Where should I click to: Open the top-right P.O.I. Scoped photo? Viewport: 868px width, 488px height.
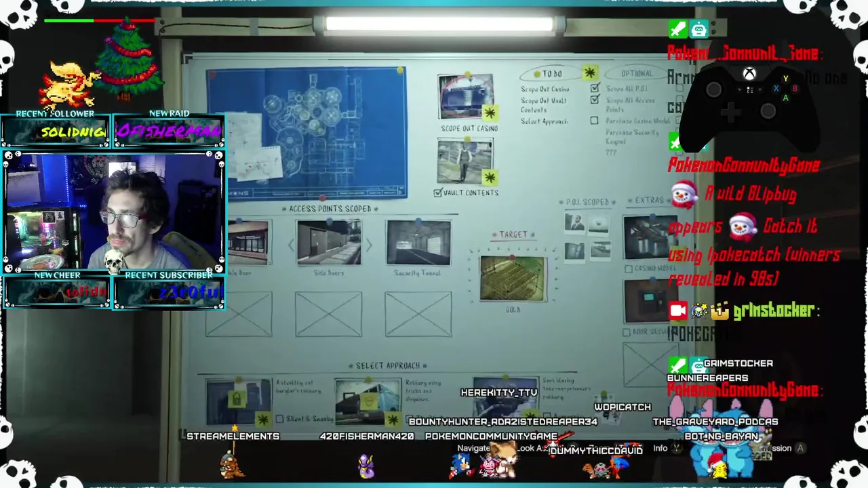point(599,224)
